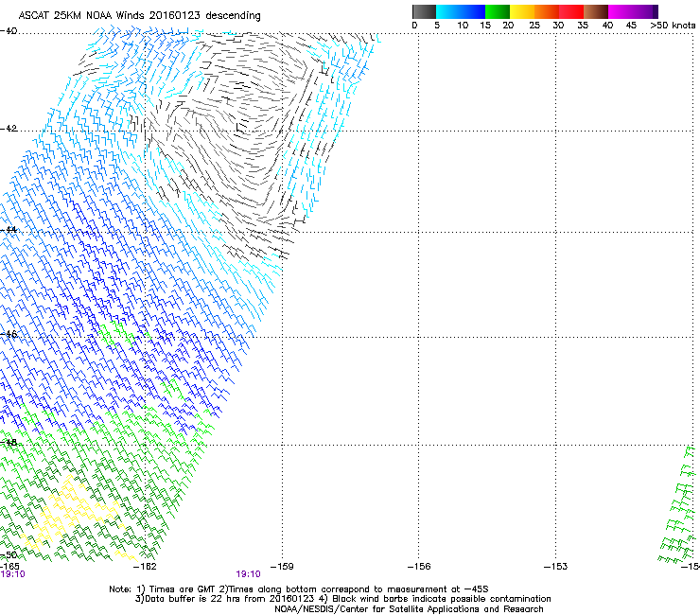
Task: Click the gray 0-5 knots legend segment
Action: [424, 11]
